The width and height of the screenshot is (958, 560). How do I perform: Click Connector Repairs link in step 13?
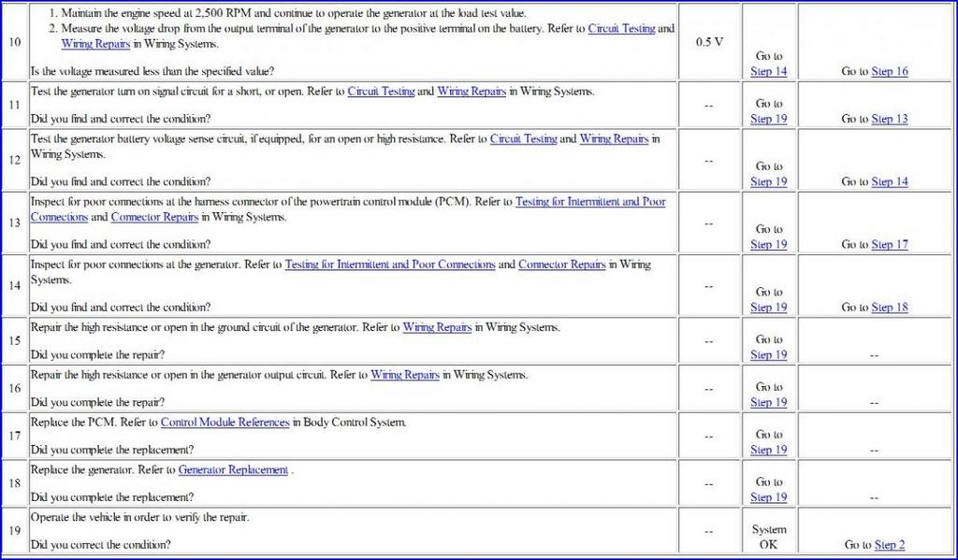[154, 218]
